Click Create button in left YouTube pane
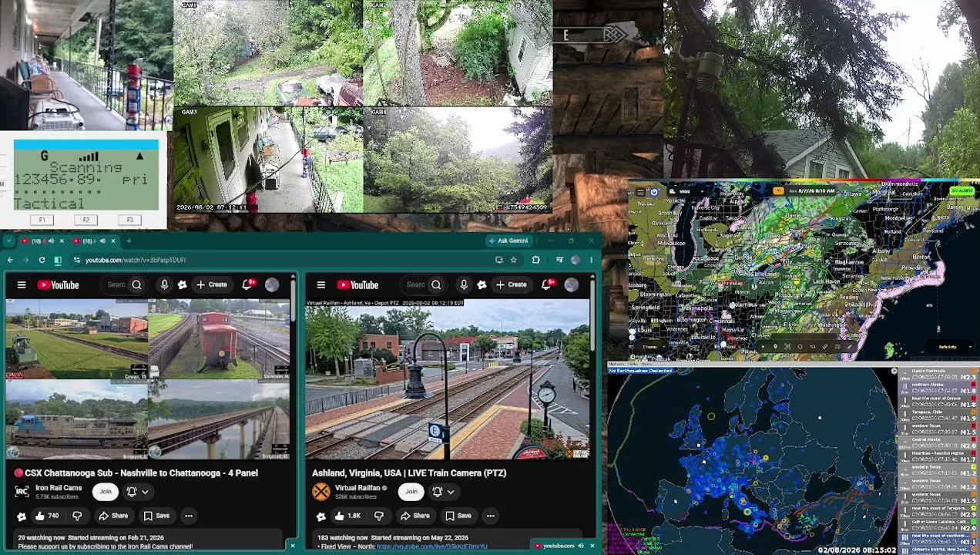The width and height of the screenshot is (980, 555). point(212,285)
